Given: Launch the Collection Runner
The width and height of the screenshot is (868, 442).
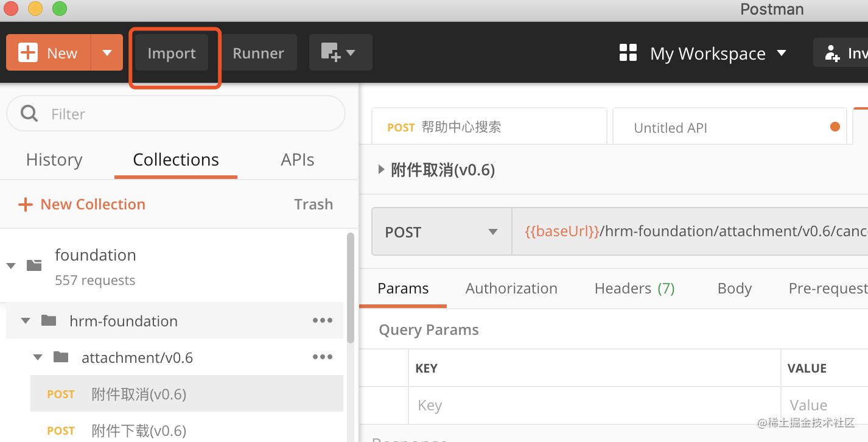Looking at the screenshot, I should [x=258, y=52].
